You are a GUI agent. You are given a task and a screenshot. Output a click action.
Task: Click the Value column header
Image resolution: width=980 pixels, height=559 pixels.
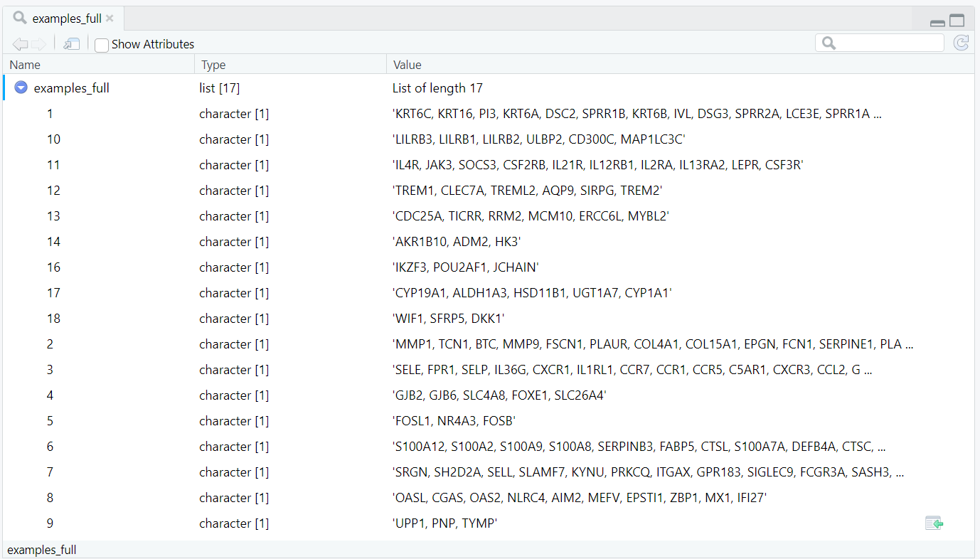coord(408,65)
